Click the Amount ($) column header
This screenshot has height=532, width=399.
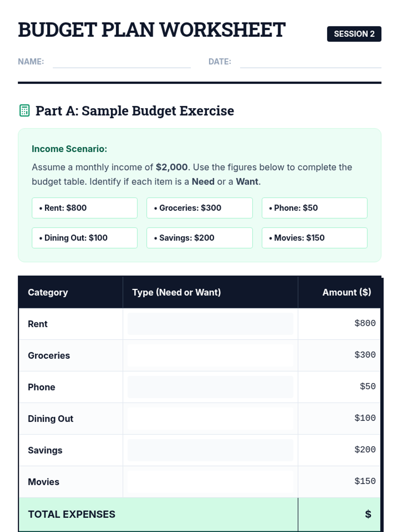tap(346, 292)
